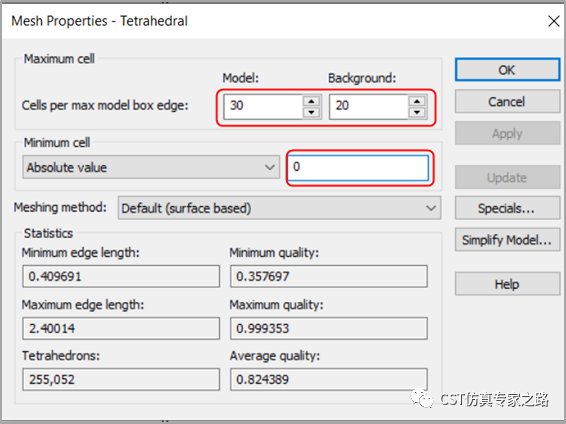This screenshot has width=566, height=424.
Task: Decrease Model cells value with down arrow
Action: (311, 112)
